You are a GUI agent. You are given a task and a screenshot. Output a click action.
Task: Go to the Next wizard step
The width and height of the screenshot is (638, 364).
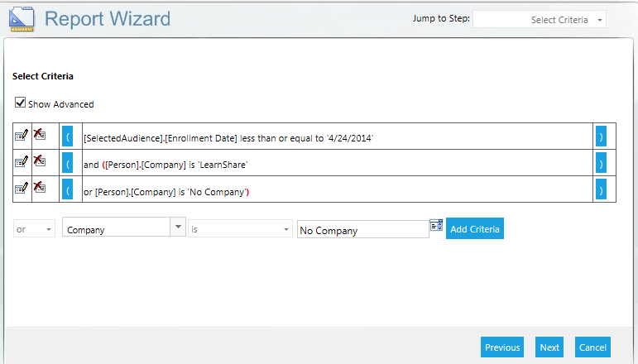[549, 347]
